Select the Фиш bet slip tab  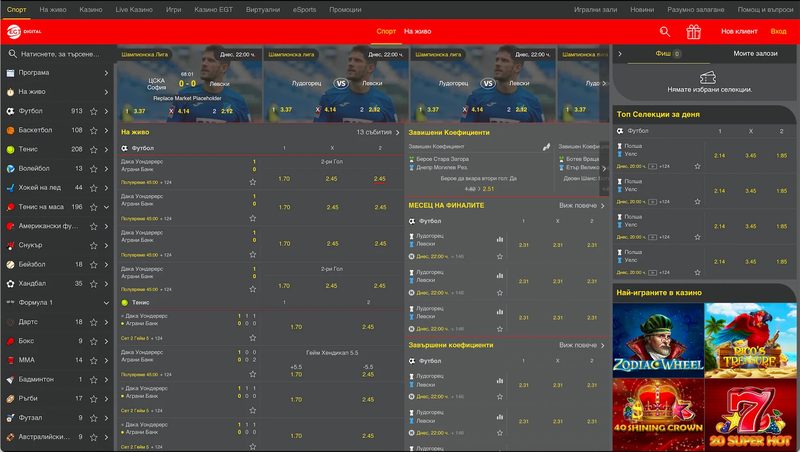(668, 53)
